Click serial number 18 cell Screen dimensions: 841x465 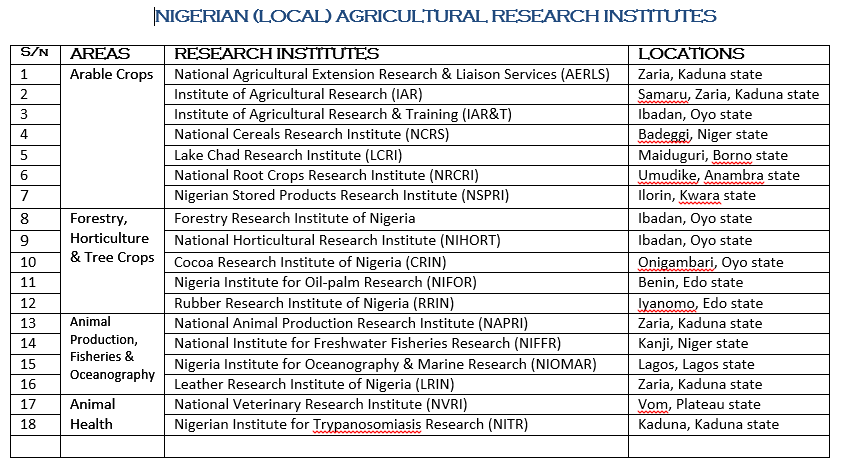(27, 425)
